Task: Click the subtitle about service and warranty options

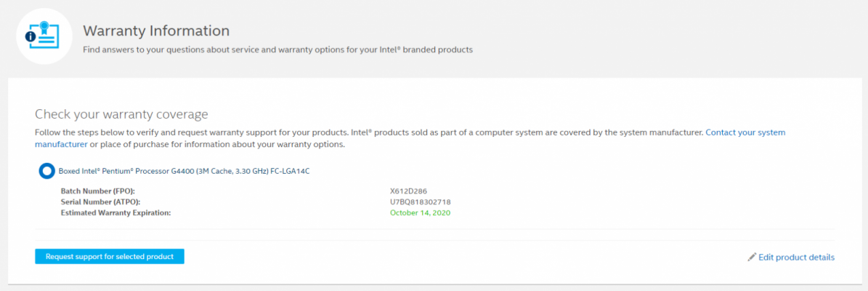Action: (x=278, y=50)
